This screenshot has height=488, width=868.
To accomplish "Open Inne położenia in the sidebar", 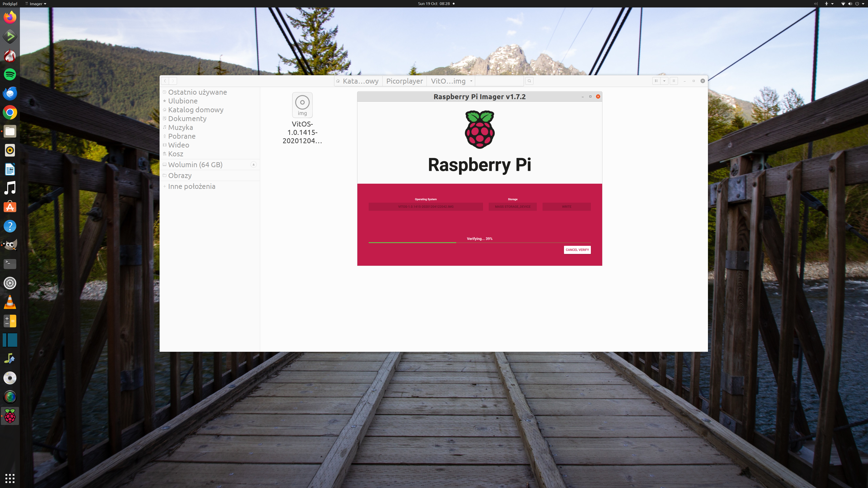I will pyautogui.click(x=191, y=186).
